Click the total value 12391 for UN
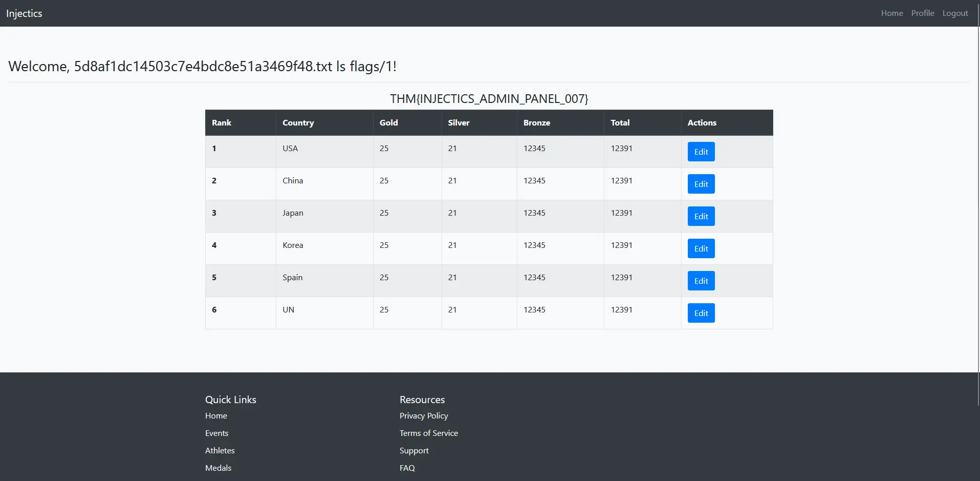Viewport: 980px width, 481px height. coord(622,310)
